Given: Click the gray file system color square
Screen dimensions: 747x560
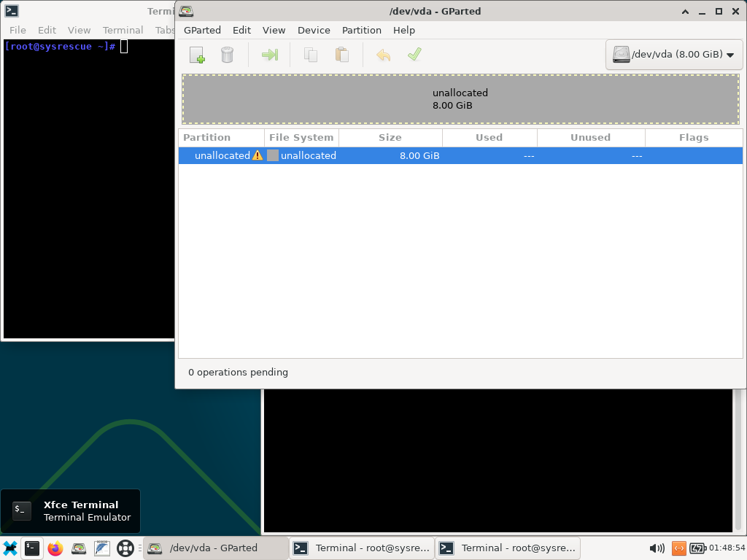Looking at the screenshot, I should tap(273, 155).
